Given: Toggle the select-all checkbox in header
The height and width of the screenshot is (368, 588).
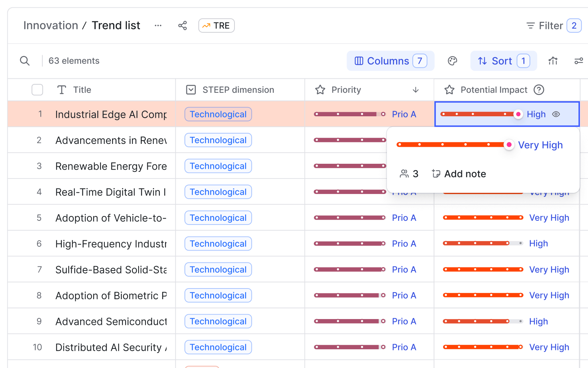Looking at the screenshot, I should coord(37,90).
